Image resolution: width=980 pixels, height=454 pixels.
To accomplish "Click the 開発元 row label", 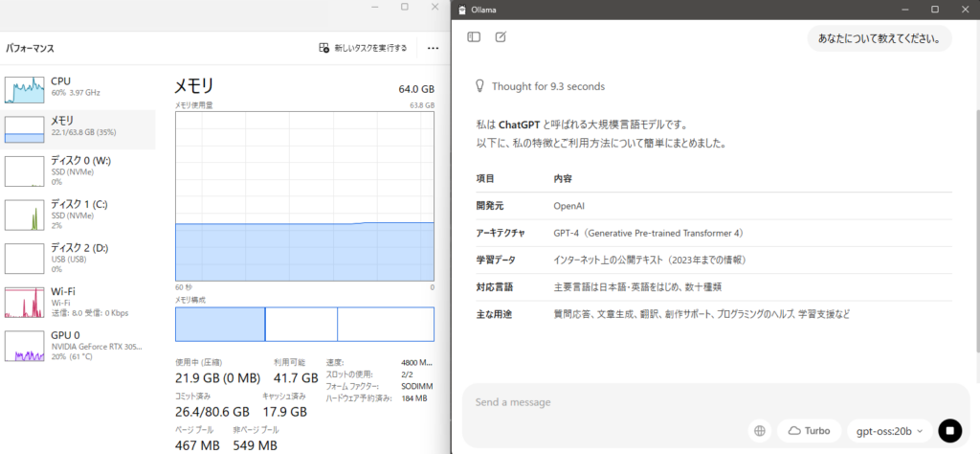I will pos(489,206).
